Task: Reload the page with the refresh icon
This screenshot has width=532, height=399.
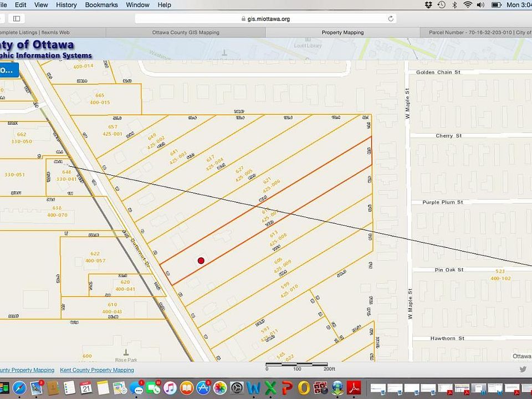Action: pos(391,19)
